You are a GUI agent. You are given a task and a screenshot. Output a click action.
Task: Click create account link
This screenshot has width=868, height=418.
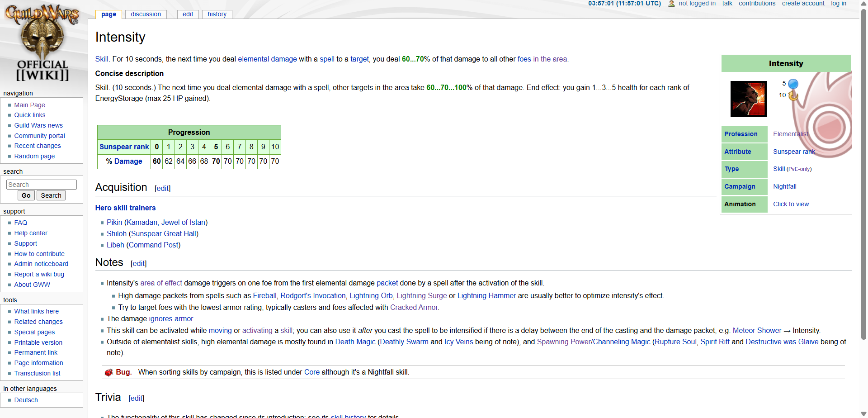(803, 4)
